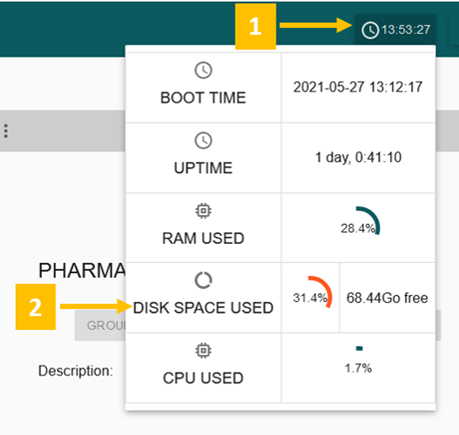This screenshot has height=435, width=459.
Task: Click the Description field label
Action: coord(76,371)
